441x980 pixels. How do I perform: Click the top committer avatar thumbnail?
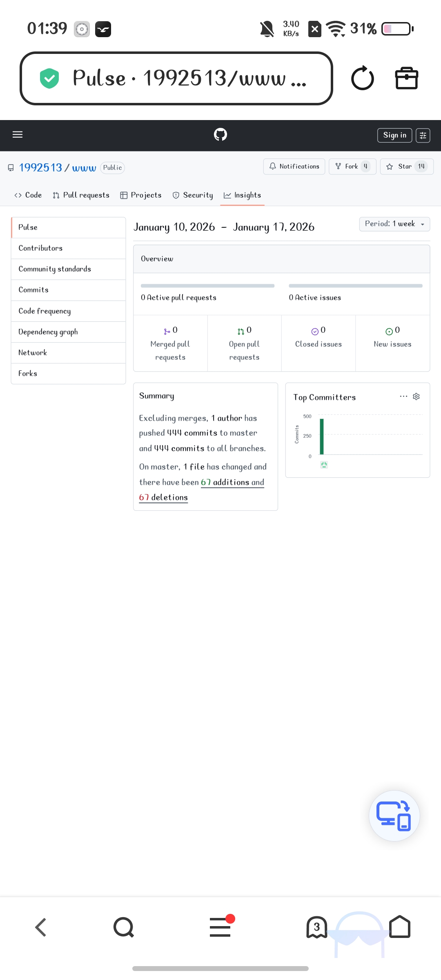(324, 465)
